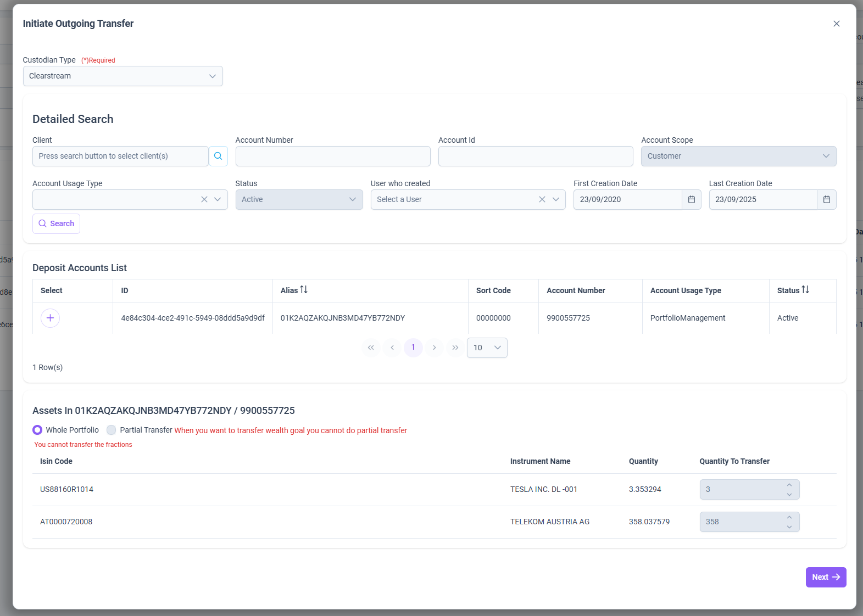
Task: Clear the Account Usage Type selection
Action: [x=204, y=199]
